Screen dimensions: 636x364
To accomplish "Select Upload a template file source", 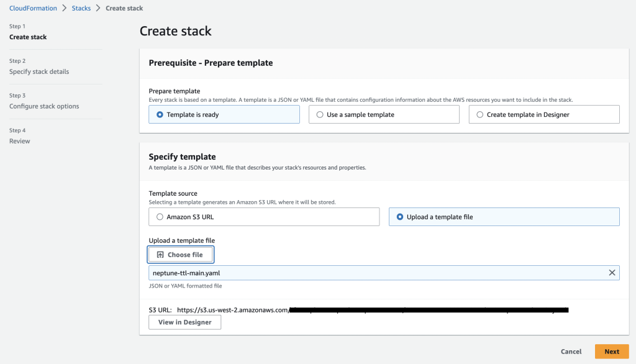I will [400, 216].
